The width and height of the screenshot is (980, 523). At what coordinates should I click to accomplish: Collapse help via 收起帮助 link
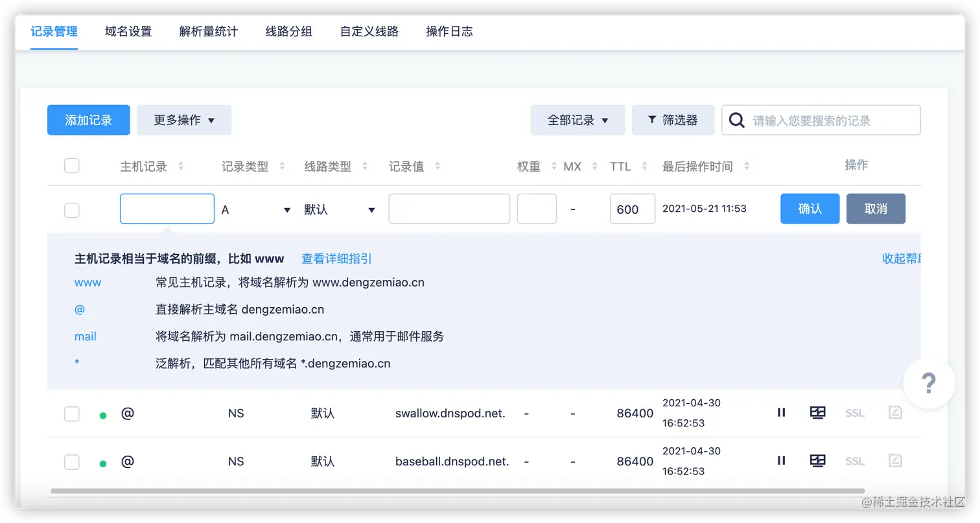click(902, 259)
